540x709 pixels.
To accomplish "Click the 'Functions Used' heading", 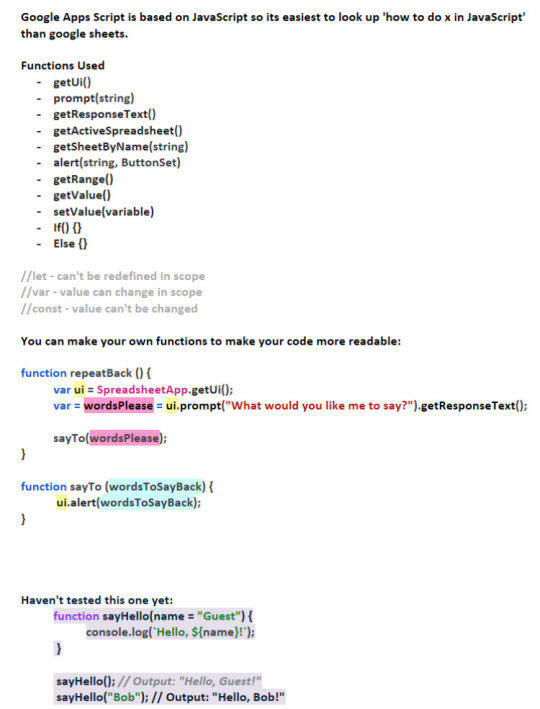I will (62, 66).
